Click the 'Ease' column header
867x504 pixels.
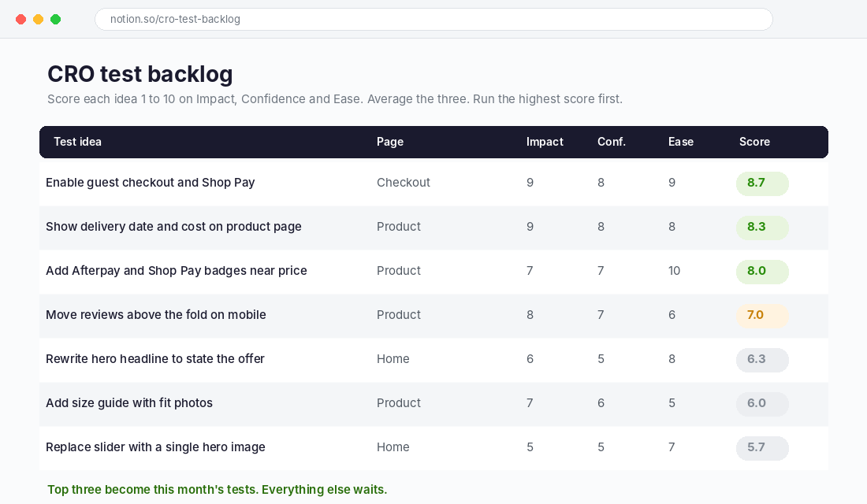coord(681,142)
